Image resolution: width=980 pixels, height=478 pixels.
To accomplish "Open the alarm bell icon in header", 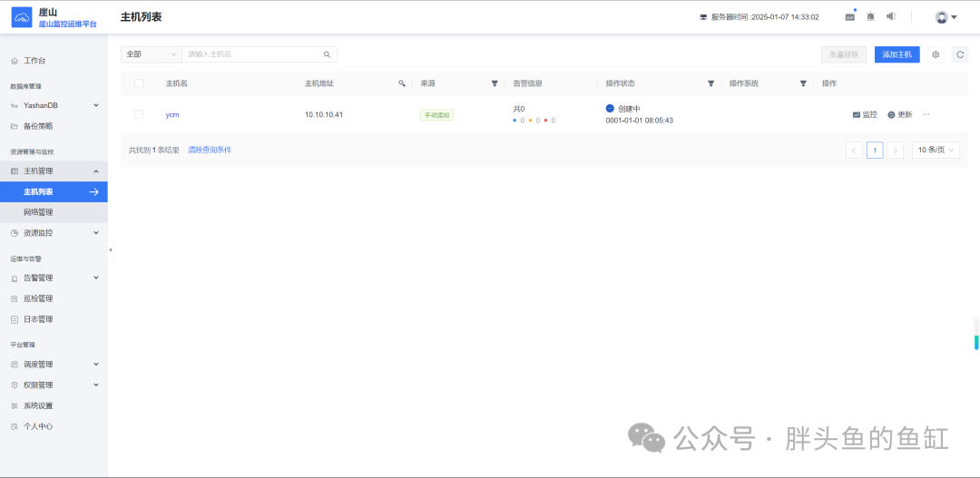I will 870,17.
